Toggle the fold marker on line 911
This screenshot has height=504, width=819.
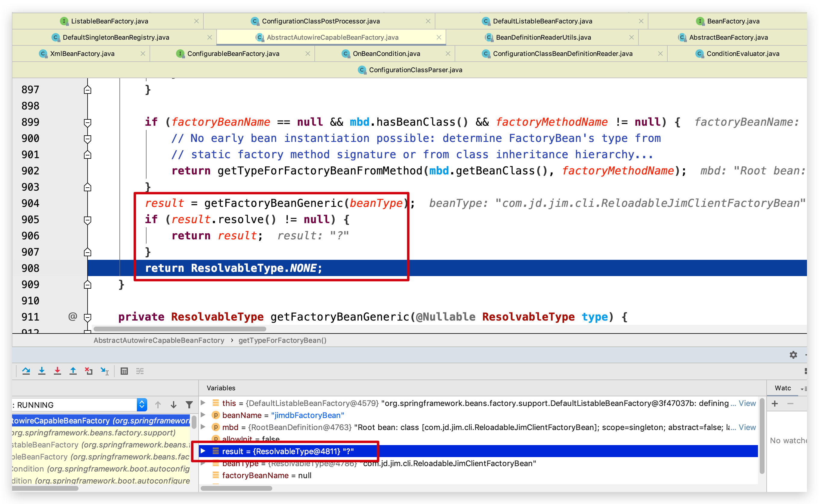pyautogui.click(x=87, y=317)
